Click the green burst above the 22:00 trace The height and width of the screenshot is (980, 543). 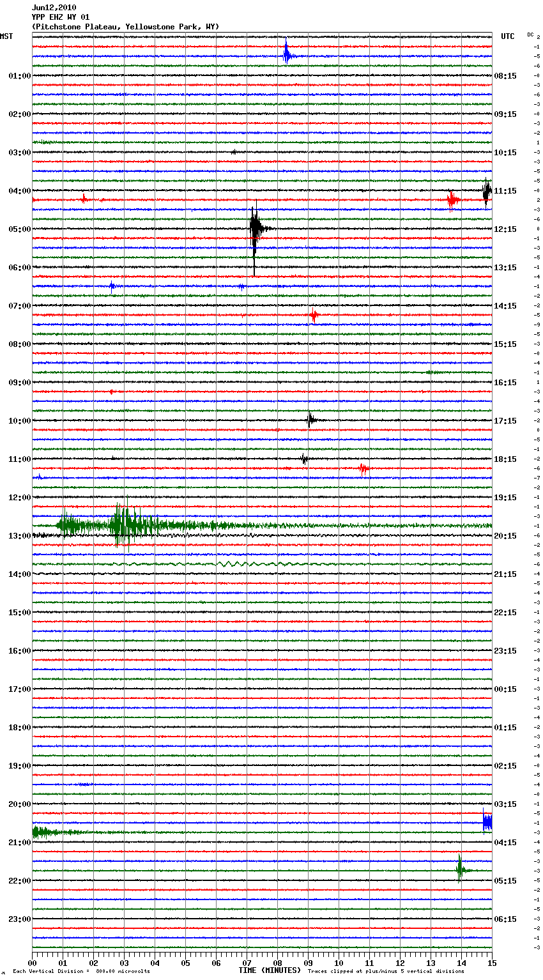pyautogui.click(x=460, y=869)
